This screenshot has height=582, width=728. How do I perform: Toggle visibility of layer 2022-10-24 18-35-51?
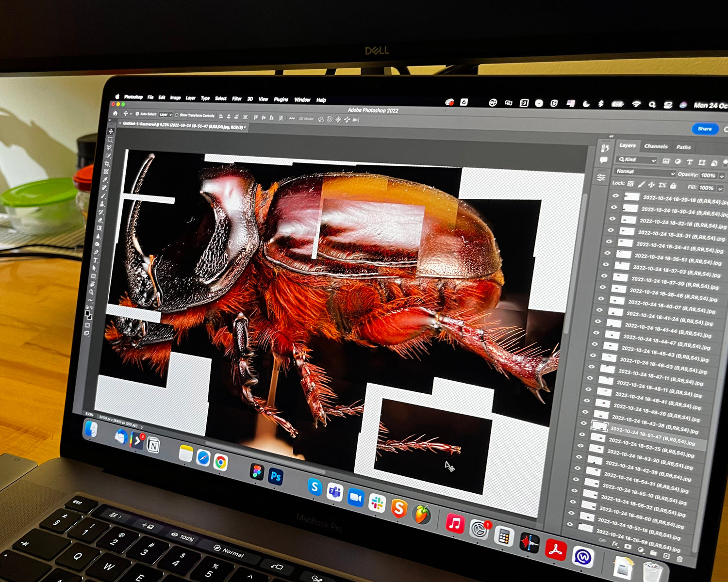(x=607, y=253)
